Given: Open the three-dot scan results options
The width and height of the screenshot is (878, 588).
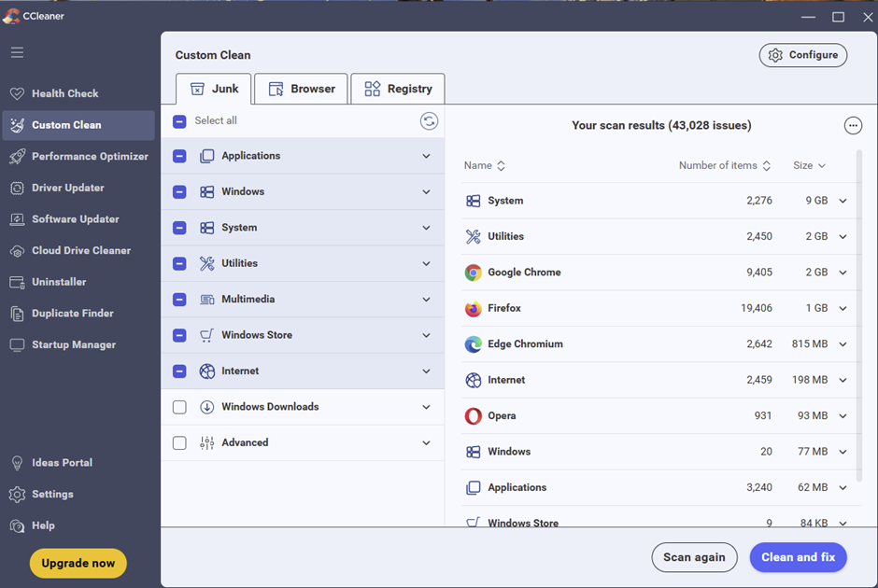Looking at the screenshot, I should click(x=852, y=126).
